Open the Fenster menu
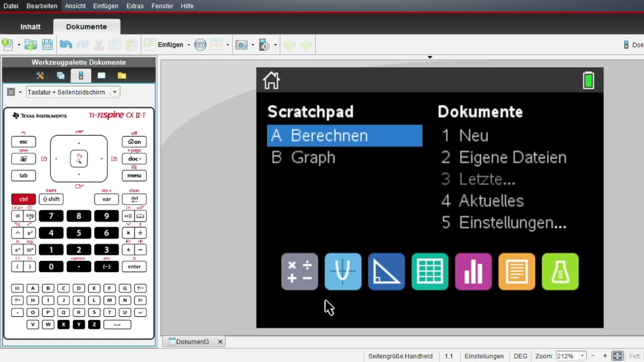Screen dimensions: 644x362 click(162, 6)
